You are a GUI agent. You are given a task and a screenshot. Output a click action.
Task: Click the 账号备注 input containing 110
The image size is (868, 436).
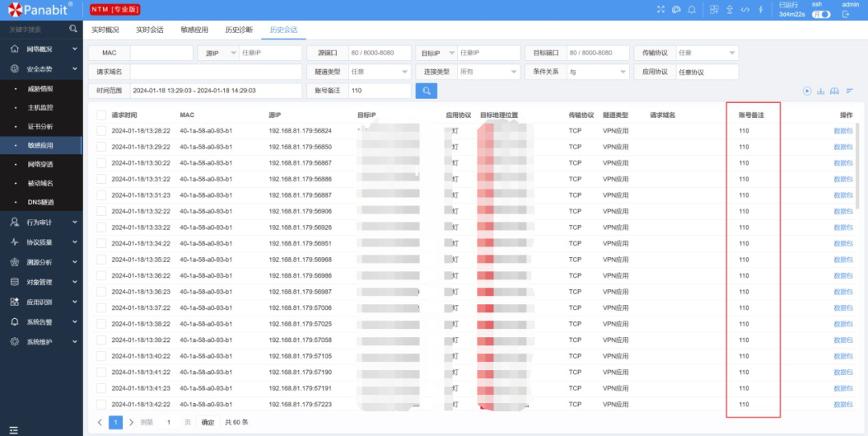pyautogui.click(x=379, y=91)
